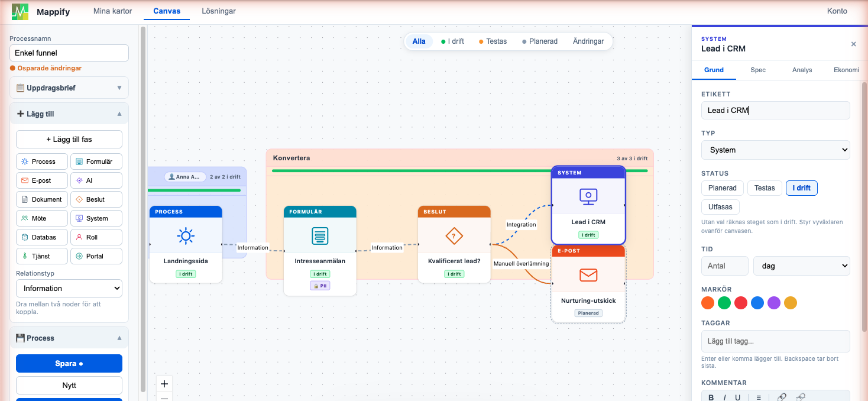Choose the green marker color
The image size is (868, 401).
tap(724, 303)
